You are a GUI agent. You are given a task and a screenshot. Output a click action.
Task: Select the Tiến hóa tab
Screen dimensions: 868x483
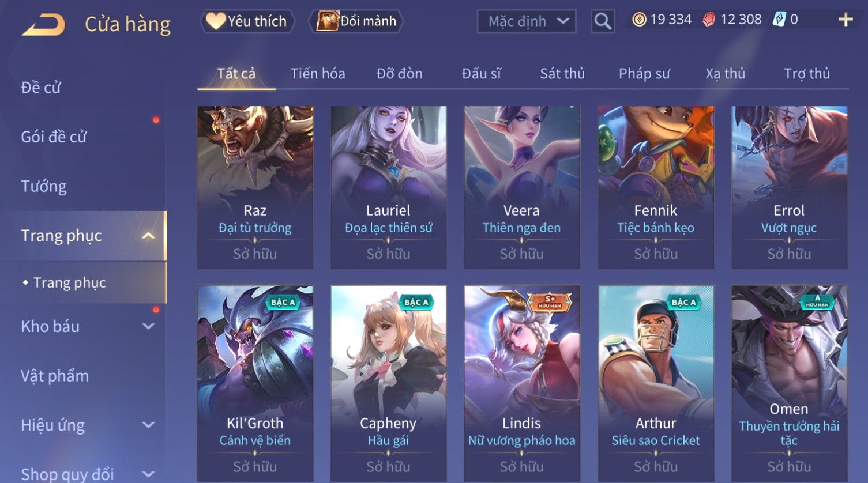[318, 74]
